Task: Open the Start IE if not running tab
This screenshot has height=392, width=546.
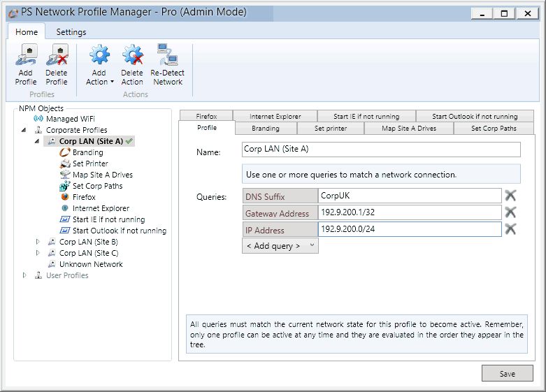Action: [x=366, y=116]
